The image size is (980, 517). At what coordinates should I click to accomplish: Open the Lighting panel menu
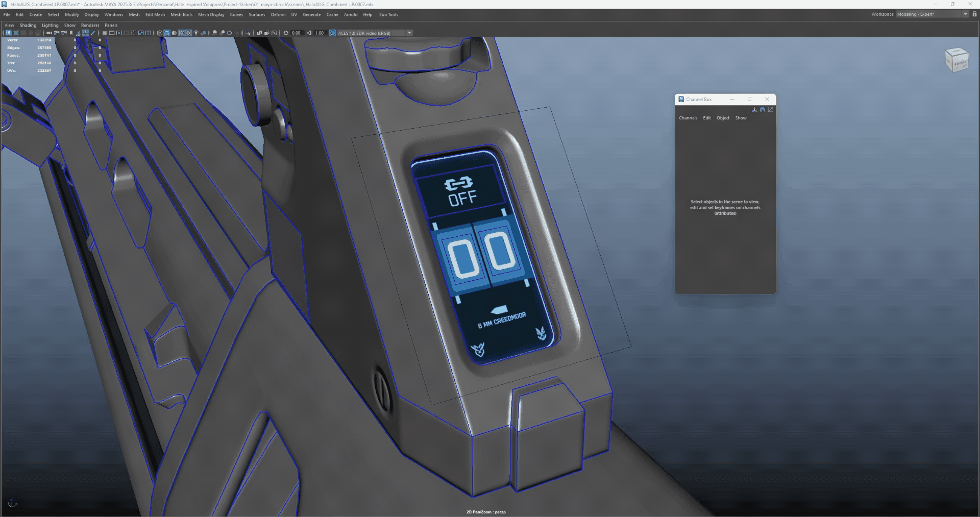50,25
